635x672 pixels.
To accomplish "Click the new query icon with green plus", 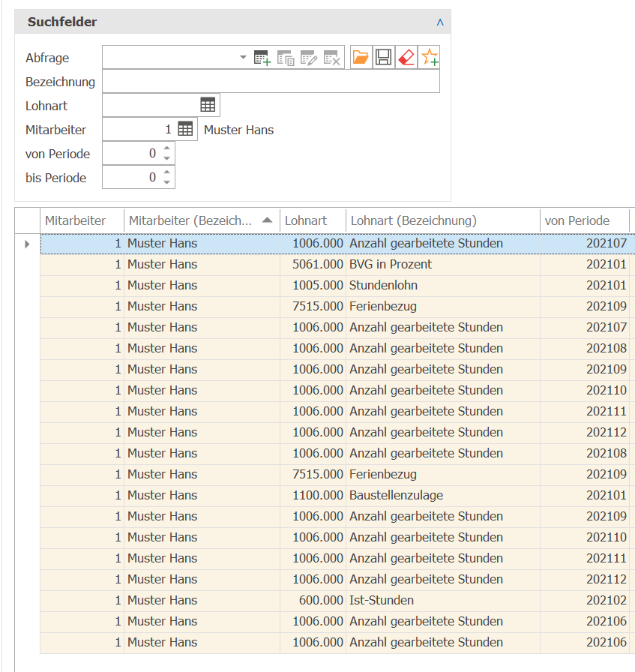I will point(262,58).
